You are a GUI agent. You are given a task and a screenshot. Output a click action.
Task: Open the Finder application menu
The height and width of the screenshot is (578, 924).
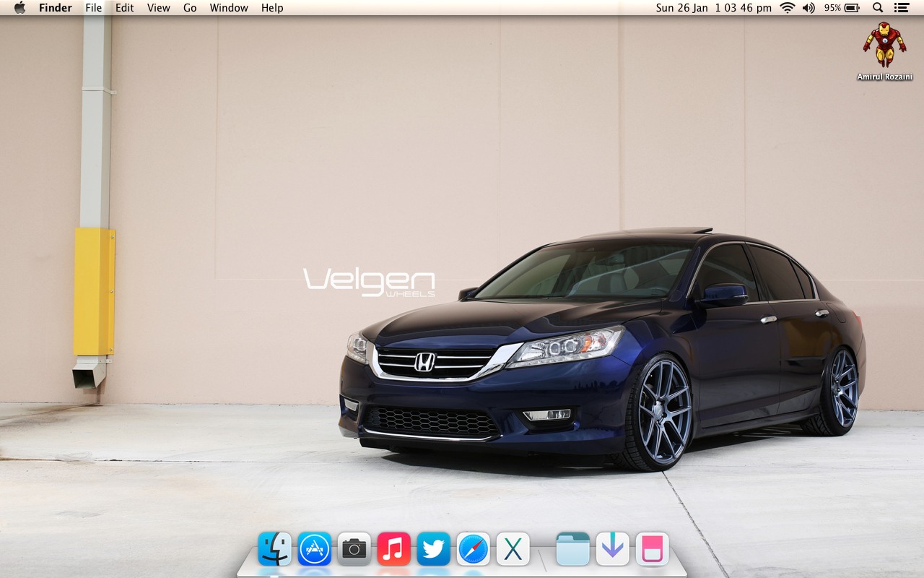tap(56, 8)
